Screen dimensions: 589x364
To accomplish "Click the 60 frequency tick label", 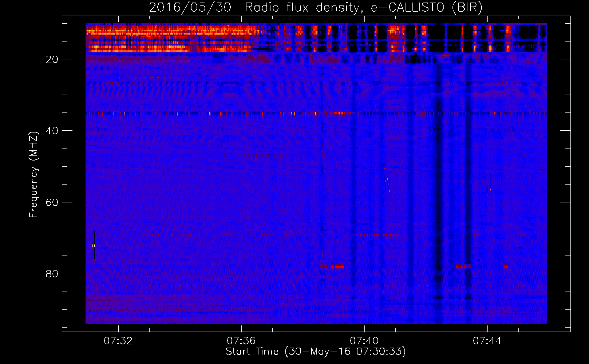I will click(52, 202).
